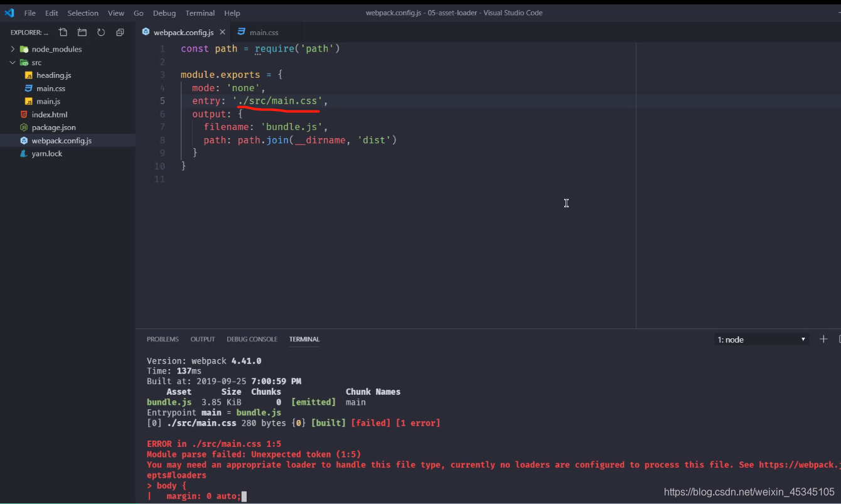This screenshot has width=841, height=504.
Task: Click the src folder icon
Action: [x=24, y=62]
